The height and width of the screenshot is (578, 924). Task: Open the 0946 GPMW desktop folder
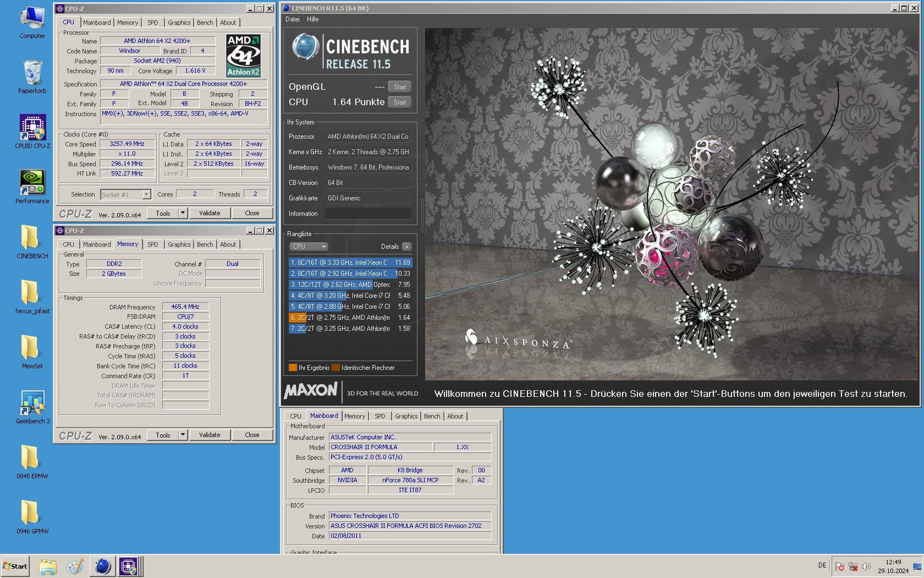32,517
